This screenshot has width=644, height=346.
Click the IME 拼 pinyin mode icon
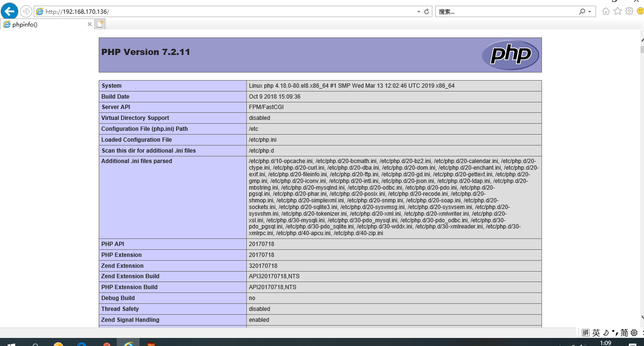(x=586, y=333)
